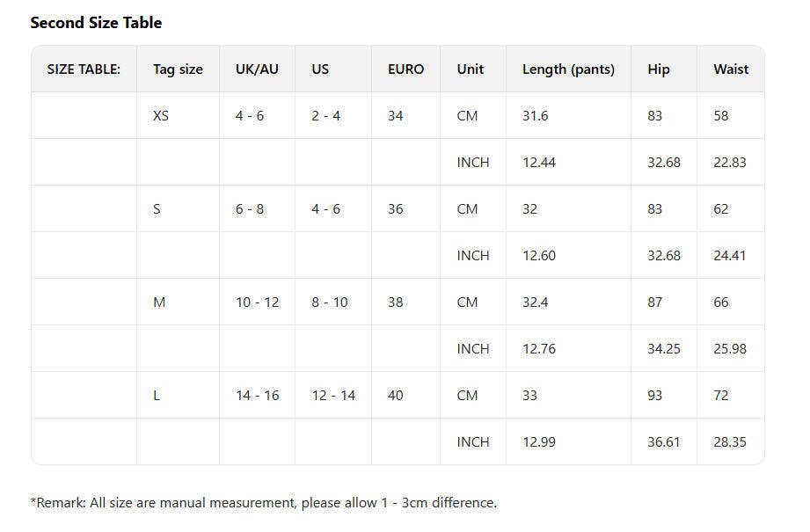
Task: Click the "EURO" column header
Action: pyautogui.click(x=405, y=69)
